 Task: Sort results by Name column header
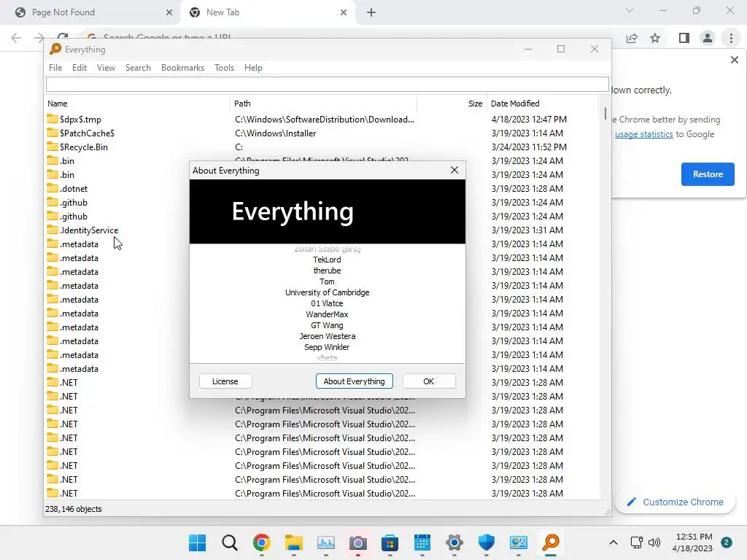coord(137,104)
